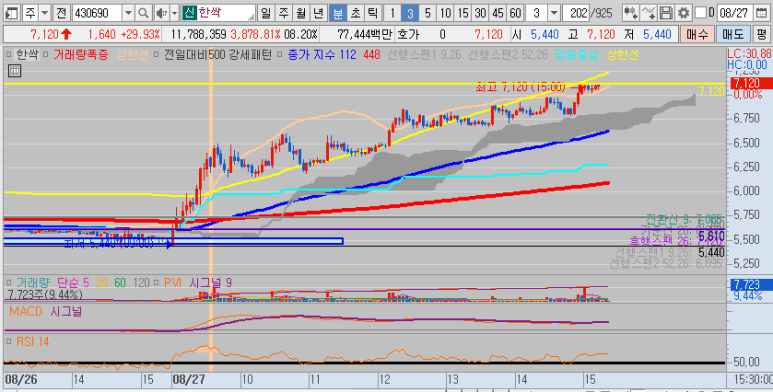Choose the 3 minute interval button
The image size is (773, 392).
[410, 13]
